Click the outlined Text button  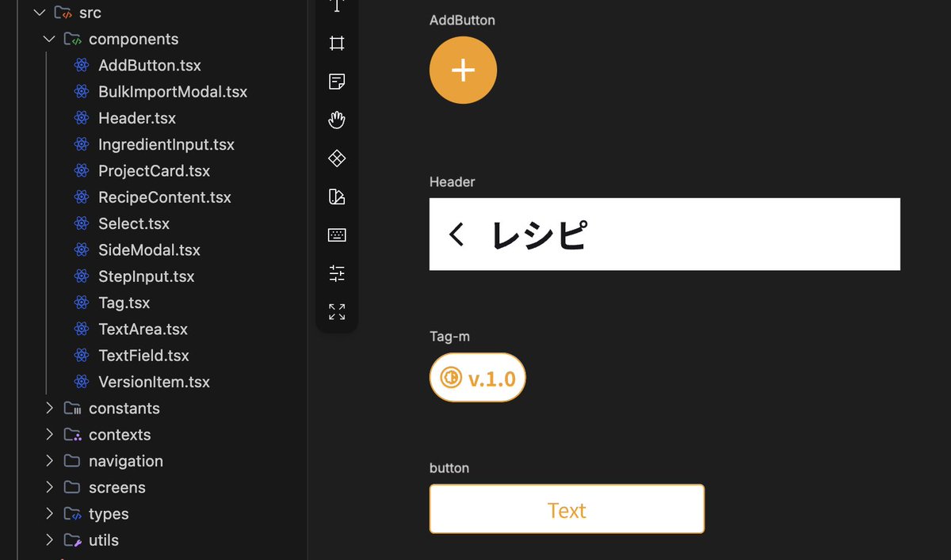tap(567, 509)
